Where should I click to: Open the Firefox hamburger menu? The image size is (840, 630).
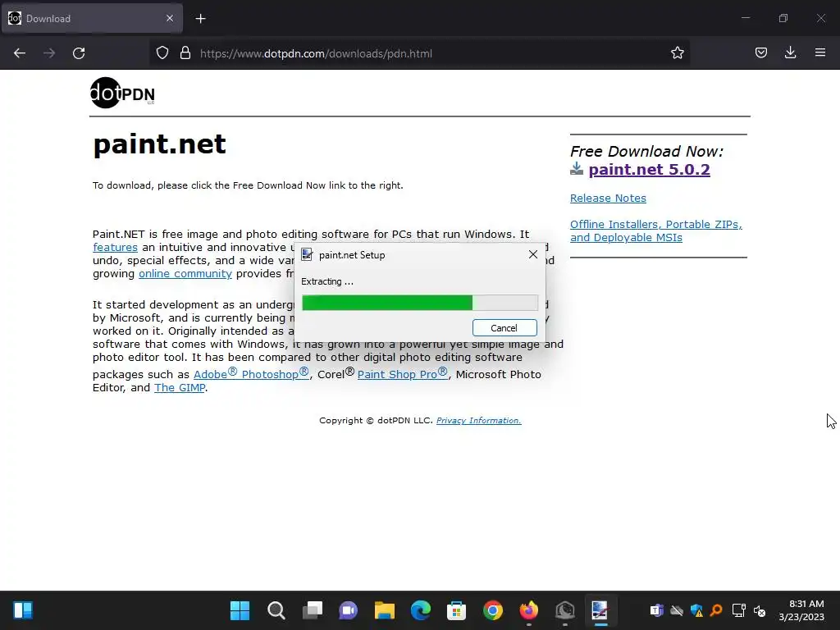[x=820, y=52]
